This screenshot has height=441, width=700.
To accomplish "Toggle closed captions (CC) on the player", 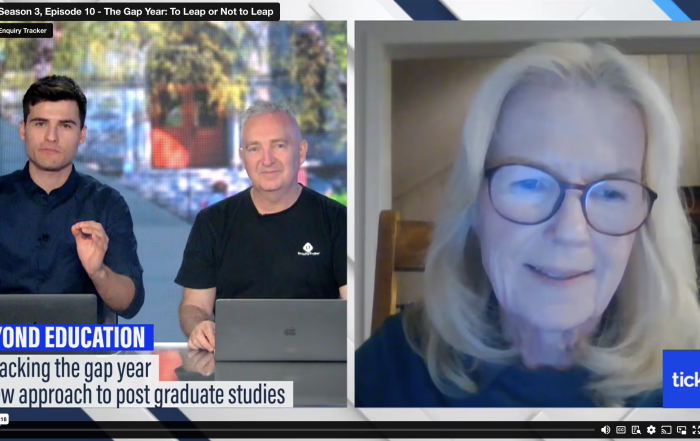I will pos(621,430).
